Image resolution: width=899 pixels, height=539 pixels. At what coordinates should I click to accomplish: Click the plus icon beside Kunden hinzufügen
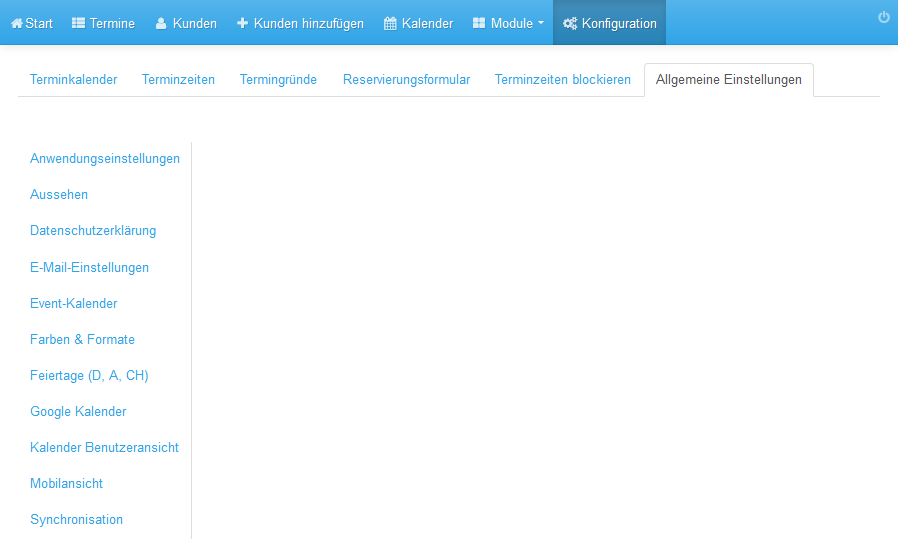tap(243, 23)
